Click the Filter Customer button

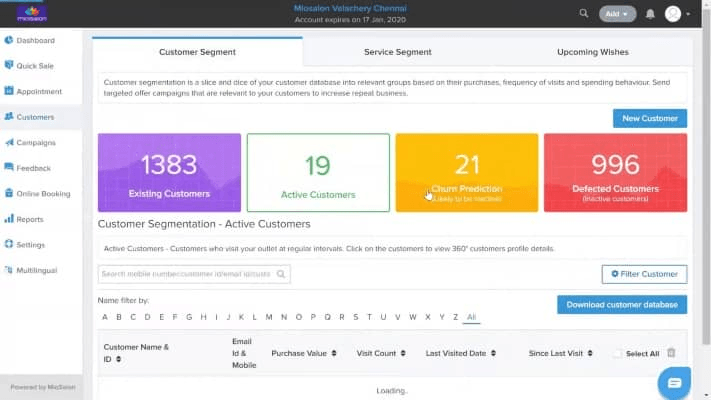pos(644,274)
